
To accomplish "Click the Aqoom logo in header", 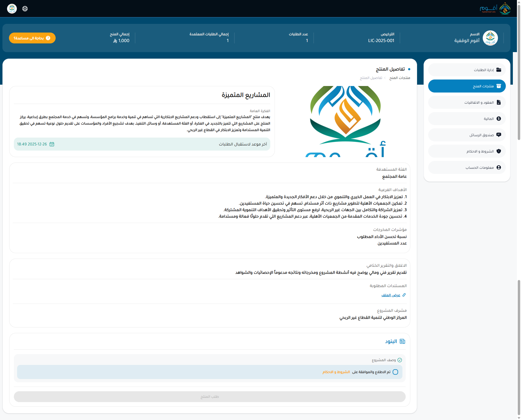I will click(495, 9).
